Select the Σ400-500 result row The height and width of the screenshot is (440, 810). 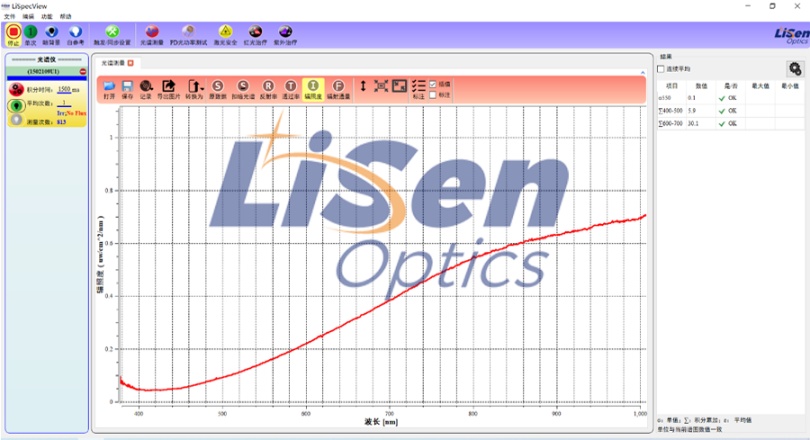(730, 111)
